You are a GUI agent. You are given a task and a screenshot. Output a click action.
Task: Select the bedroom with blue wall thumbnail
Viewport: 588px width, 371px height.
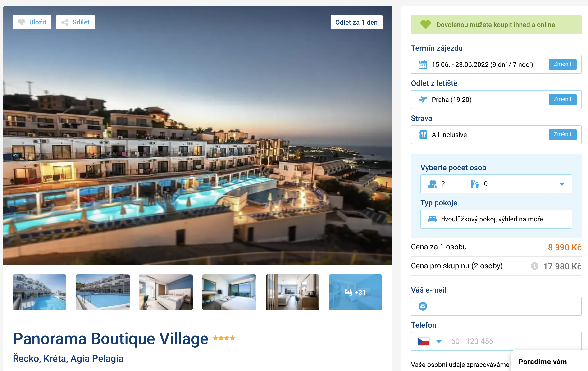pos(166,292)
